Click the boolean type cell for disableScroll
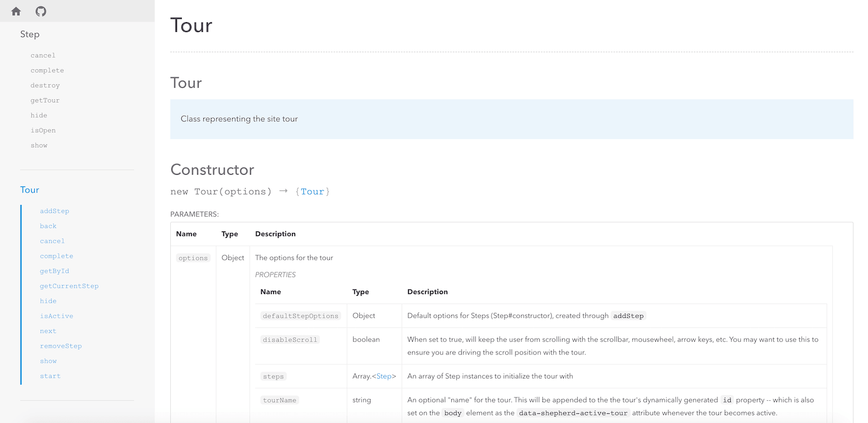 point(366,339)
